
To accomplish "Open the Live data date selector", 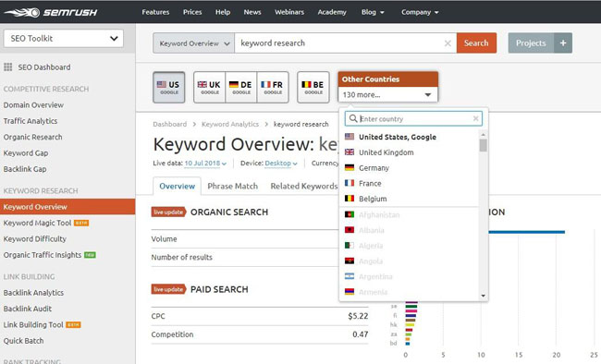I will click(205, 164).
